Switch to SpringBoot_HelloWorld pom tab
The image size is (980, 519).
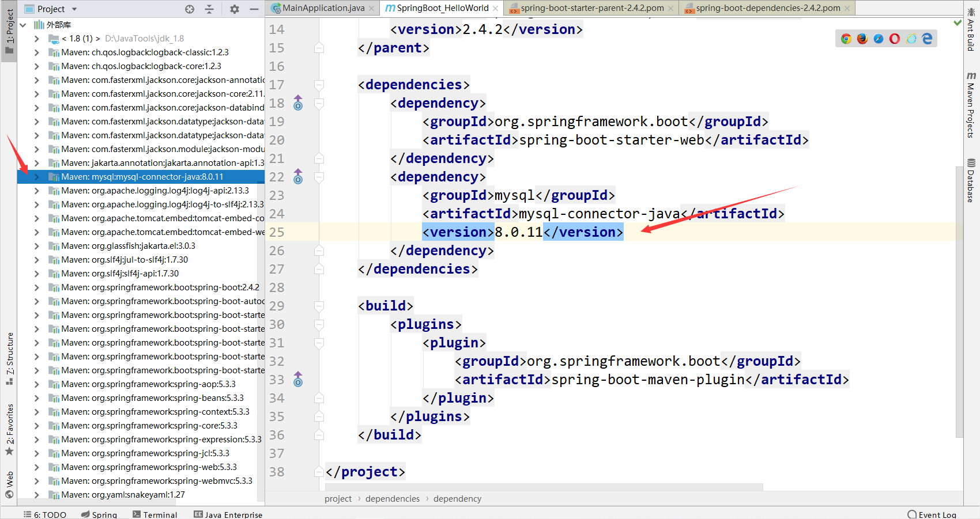click(443, 8)
